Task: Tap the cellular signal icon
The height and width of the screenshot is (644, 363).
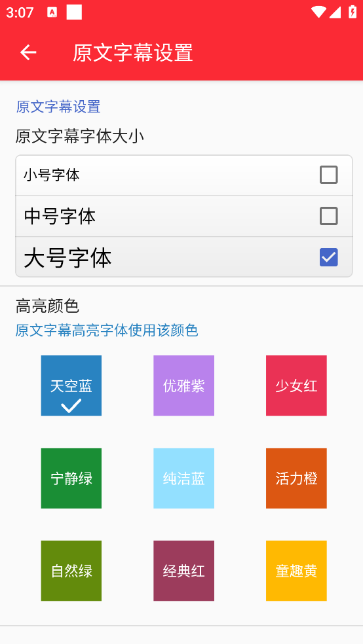Action: pyautogui.click(x=335, y=12)
